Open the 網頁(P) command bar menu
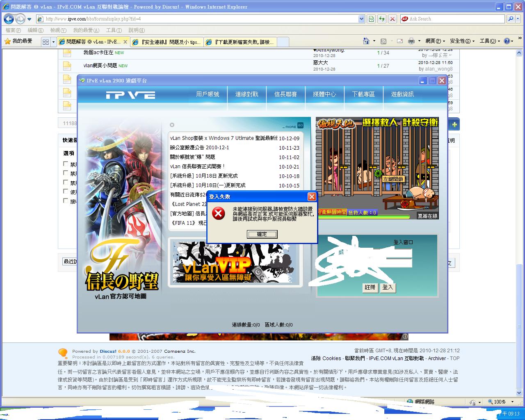This screenshot has height=420, width=525. [435, 41]
